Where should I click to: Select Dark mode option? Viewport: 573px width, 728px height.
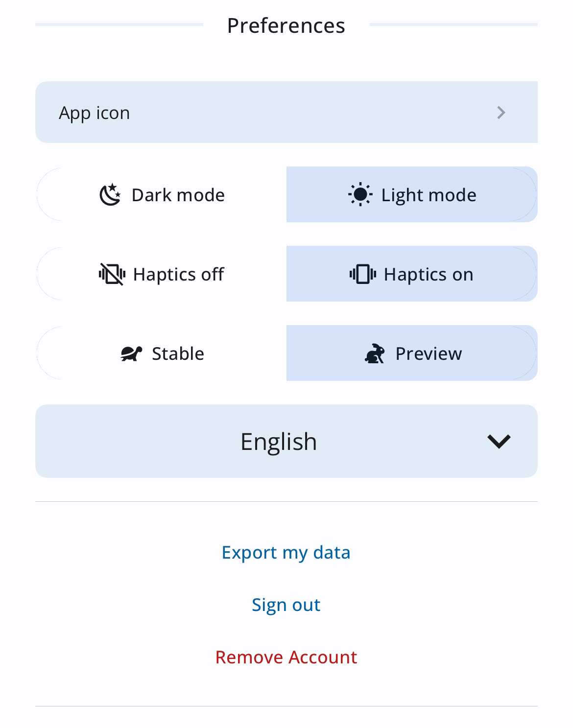pyautogui.click(x=161, y=194)
